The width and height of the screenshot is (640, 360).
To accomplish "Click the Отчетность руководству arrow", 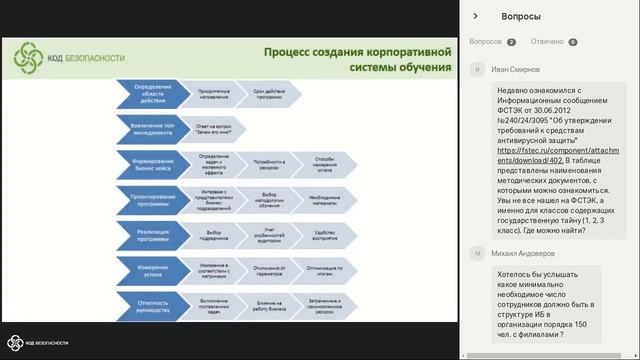I will (153, 307).
